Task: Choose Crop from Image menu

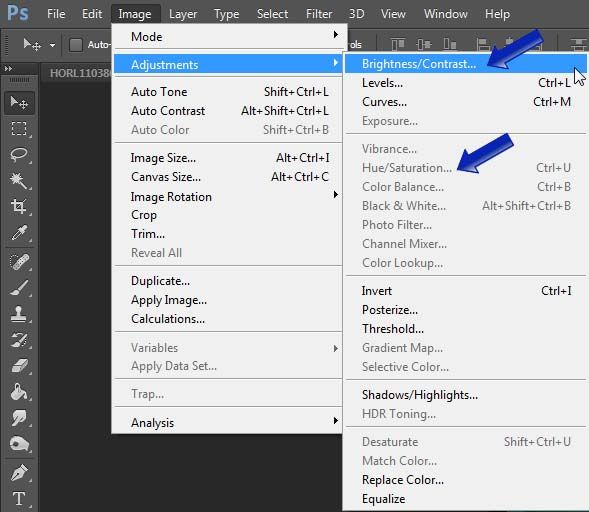Action: pyautogui.click(x=228, y=215)
